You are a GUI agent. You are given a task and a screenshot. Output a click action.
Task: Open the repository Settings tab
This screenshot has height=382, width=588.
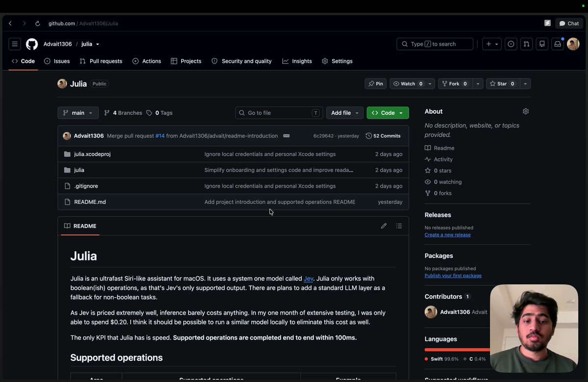click(x=337, y=61)
